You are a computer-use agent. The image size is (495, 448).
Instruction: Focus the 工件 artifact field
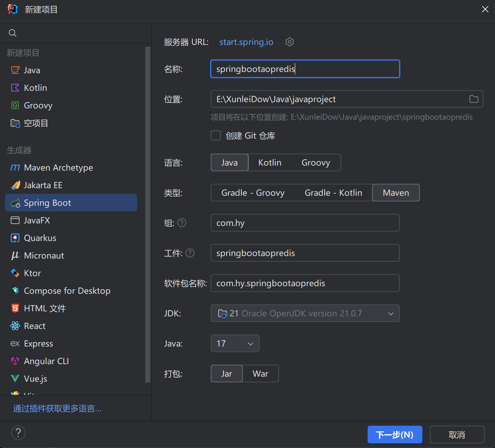click(x=305, y=253)
